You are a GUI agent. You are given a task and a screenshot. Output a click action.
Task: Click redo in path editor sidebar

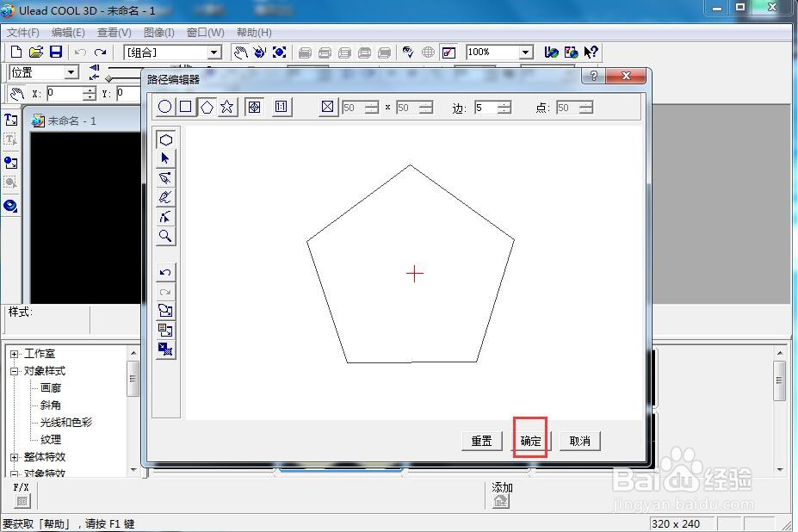166,292
